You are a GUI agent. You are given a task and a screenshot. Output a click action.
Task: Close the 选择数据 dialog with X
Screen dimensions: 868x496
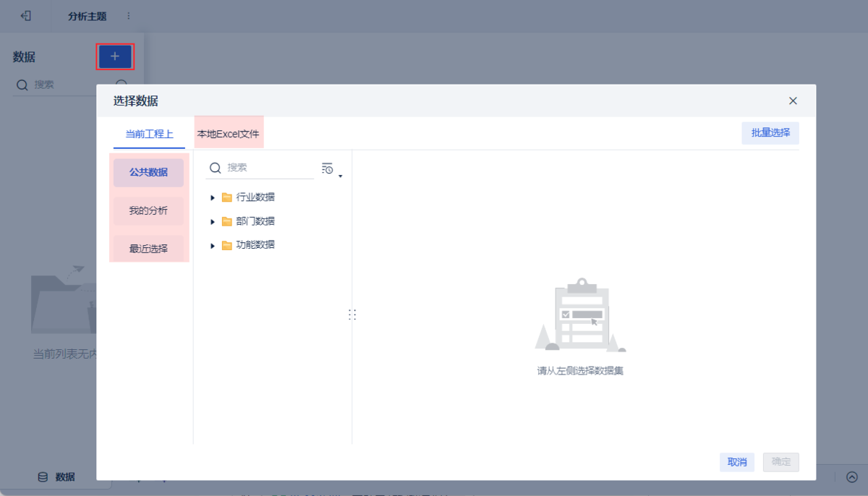793,101
